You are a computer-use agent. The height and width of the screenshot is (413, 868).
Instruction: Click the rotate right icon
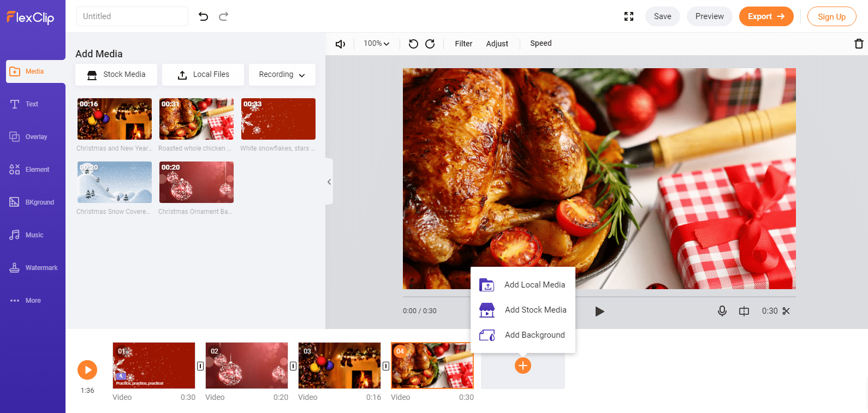[430, 44]
